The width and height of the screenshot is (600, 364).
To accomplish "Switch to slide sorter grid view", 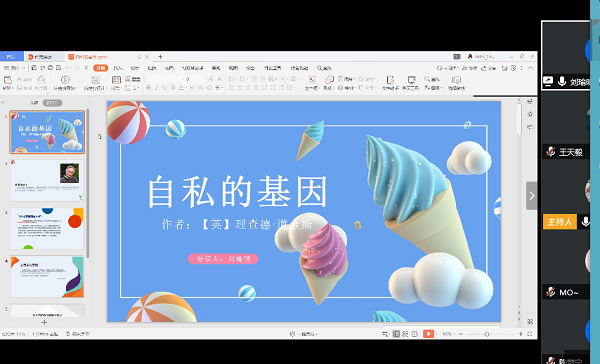I will coord(405,334).
